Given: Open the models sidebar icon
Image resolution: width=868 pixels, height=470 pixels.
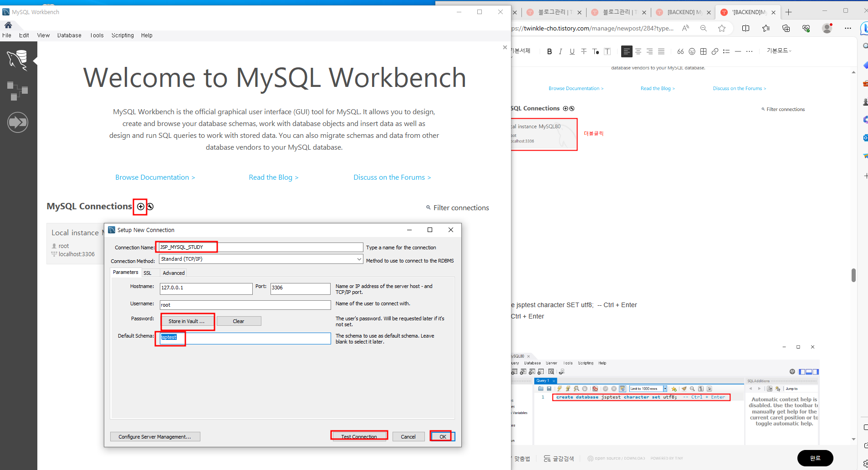Looking at the screenshot, I should tap(17, 91).
